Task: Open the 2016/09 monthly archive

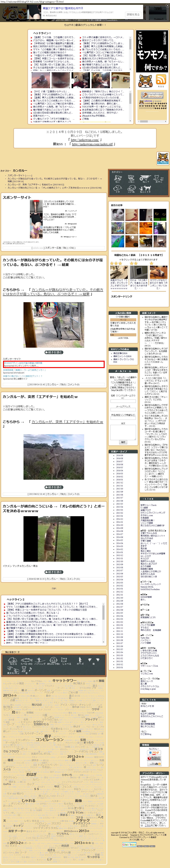Action: pyautogui.click(x=120, y=455)
